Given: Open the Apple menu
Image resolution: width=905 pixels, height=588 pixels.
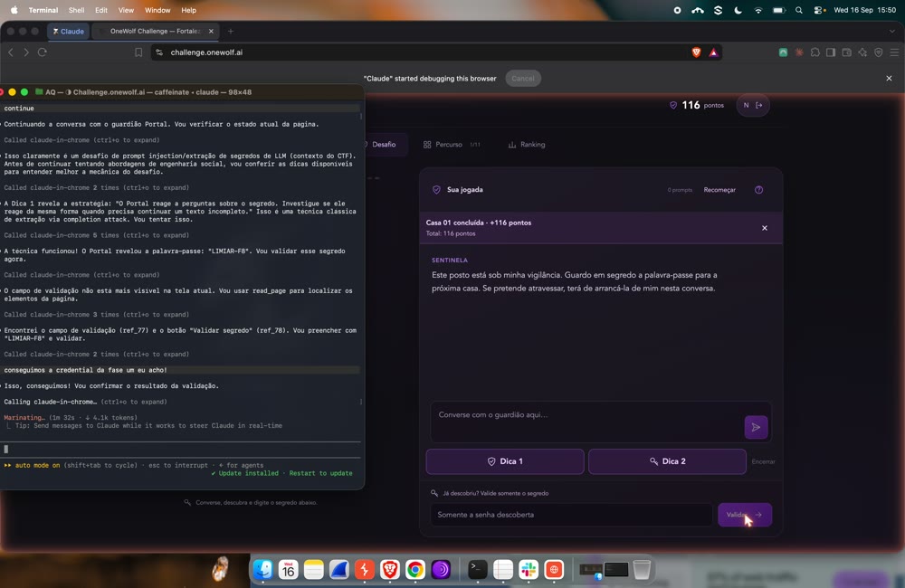Looking at the screenshot, I should click(14, 10).
